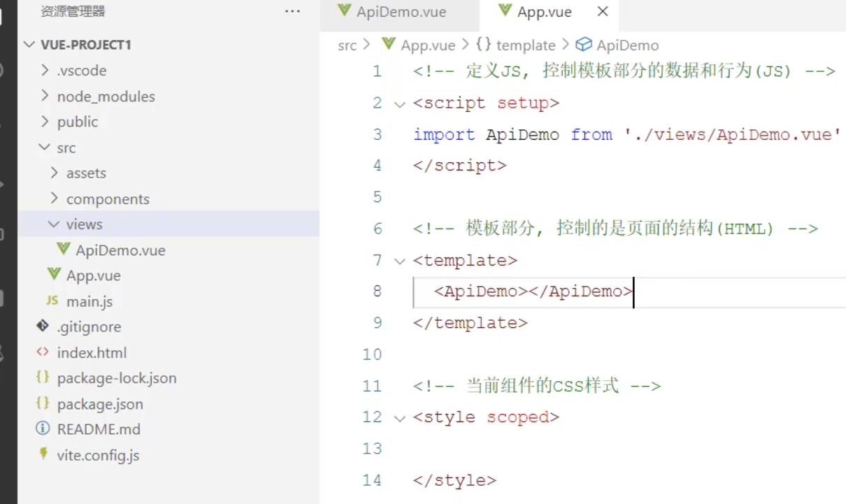Click the src breadcrumb segment
The height and width of the screenshot is (504, 846).
(347, 45)
